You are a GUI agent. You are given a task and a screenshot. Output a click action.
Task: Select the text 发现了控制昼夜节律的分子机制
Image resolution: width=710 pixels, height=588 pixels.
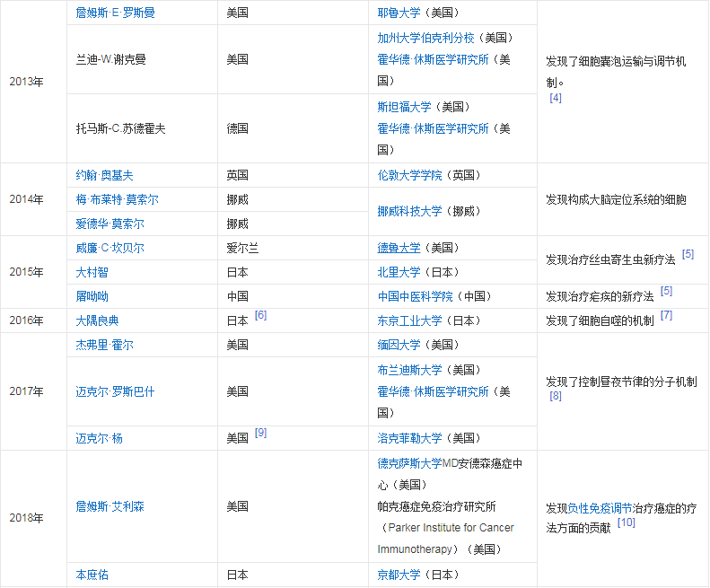click(x=621, y=382)
